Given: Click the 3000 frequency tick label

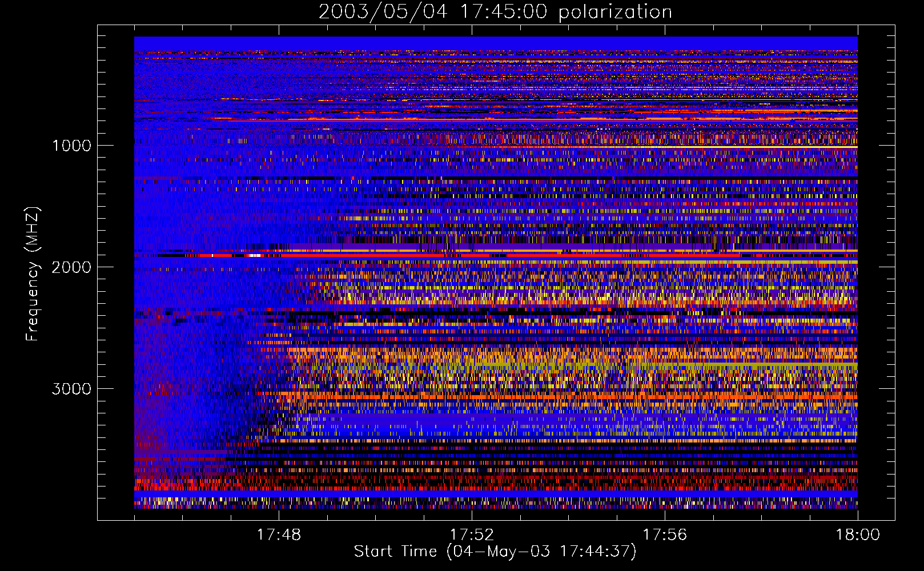Looking at the screenshot, I should point(71,389).
